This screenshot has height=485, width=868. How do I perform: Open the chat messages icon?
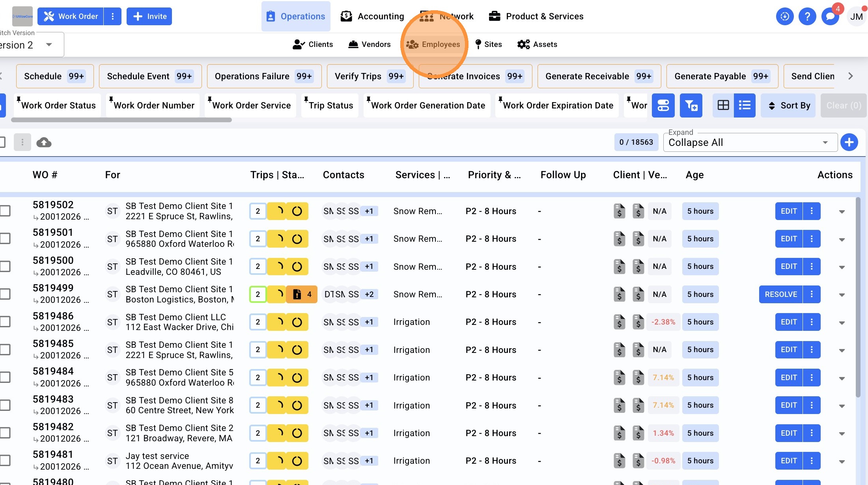(830, 17)
